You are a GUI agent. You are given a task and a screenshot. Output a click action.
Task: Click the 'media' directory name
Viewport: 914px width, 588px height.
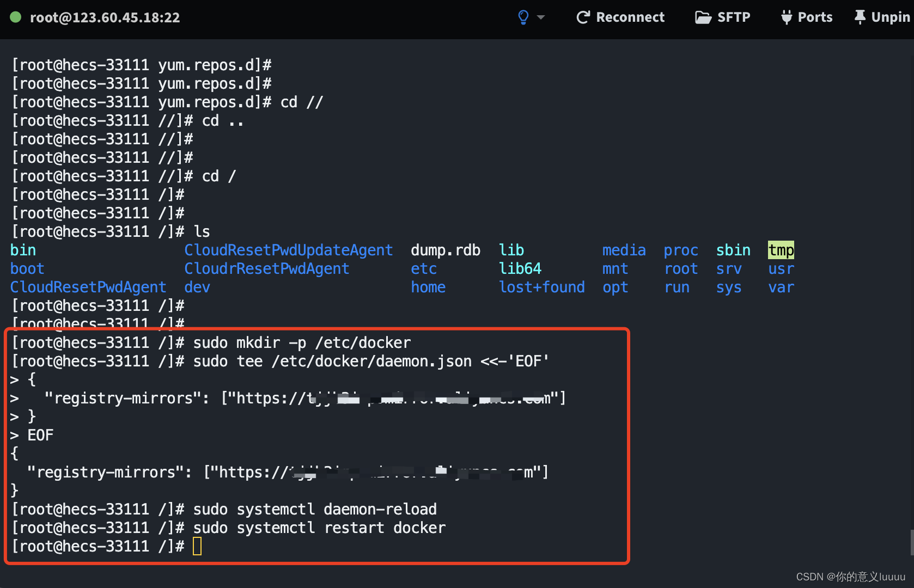[624, 250]
